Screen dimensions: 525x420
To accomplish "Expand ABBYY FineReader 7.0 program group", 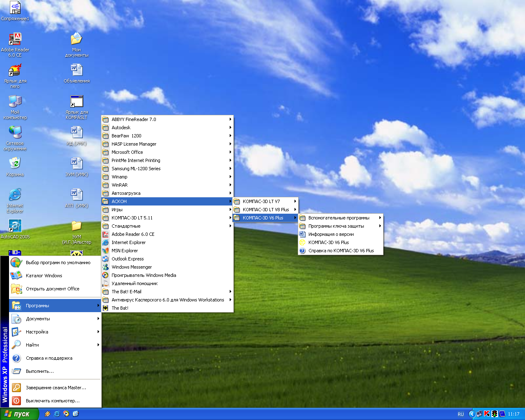I will tap(167, 119).
